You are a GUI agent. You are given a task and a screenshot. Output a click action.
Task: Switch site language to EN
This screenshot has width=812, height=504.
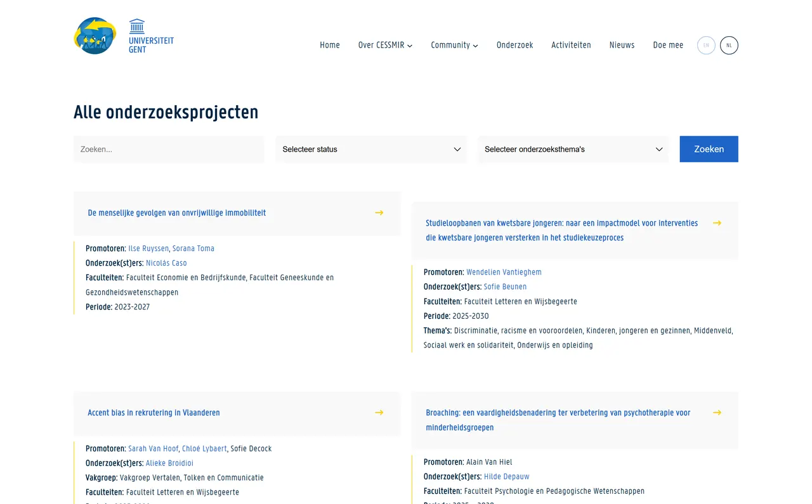tap(706, 46)
